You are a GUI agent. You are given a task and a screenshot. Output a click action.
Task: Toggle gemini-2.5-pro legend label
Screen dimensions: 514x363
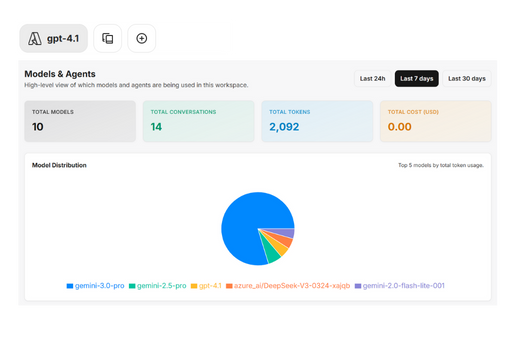[161, 286]
